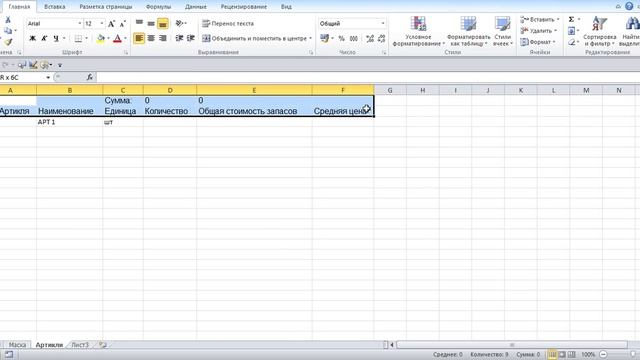
Task: Open the Arial font name dropdown
Action: point(80,24)
